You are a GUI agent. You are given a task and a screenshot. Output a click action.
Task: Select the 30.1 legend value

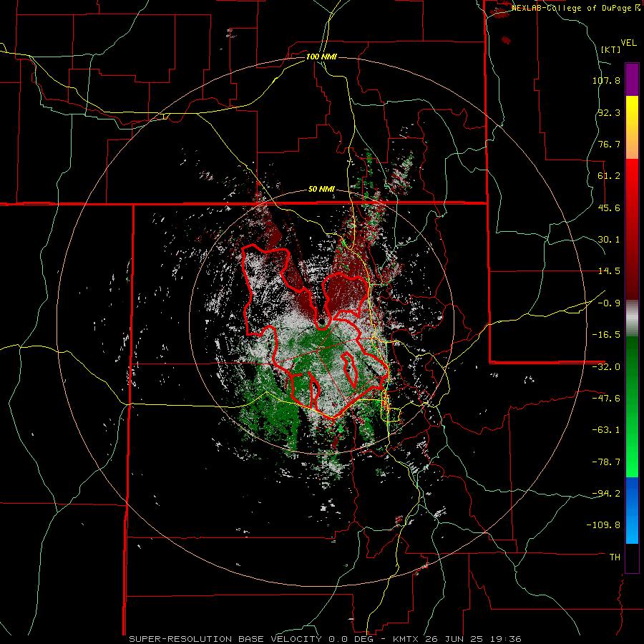tap(609, 240)
